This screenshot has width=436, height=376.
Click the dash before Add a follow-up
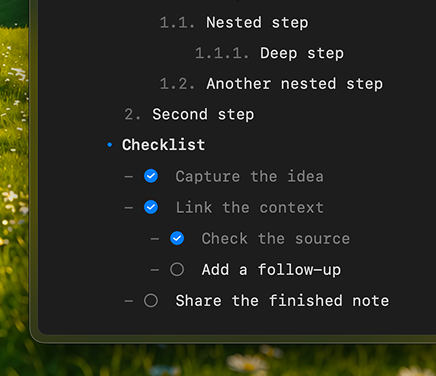155,270
